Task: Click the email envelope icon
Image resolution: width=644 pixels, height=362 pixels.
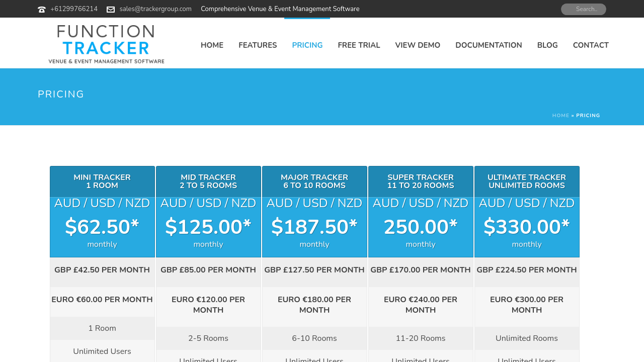Action: (111, 9)
